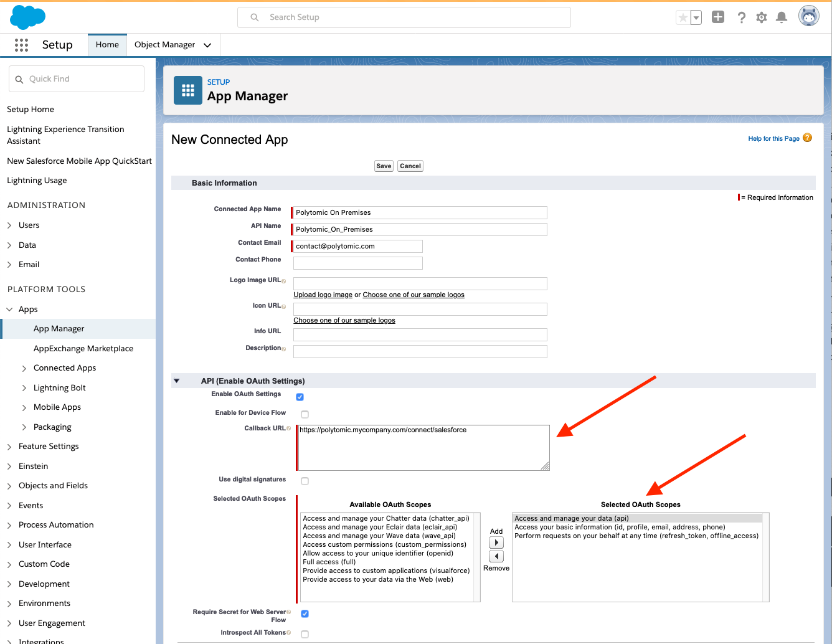Uncheck Require Secret for Web Server Flow
This screenshot has height=644, width=832.
(x=305, y=613)
